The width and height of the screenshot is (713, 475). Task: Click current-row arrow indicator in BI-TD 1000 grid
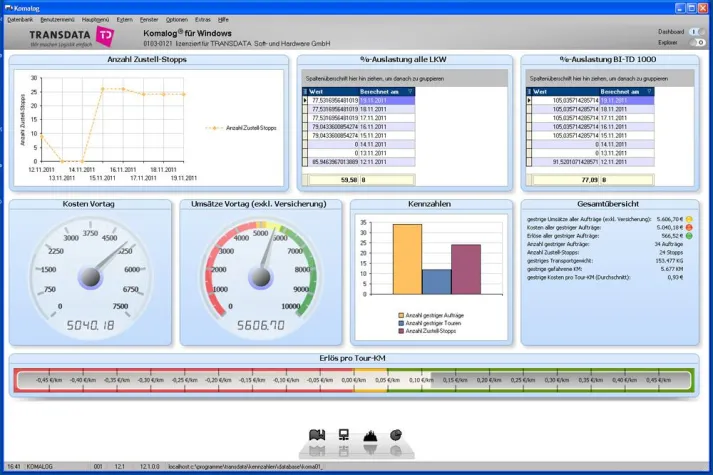tap(529, 100)
